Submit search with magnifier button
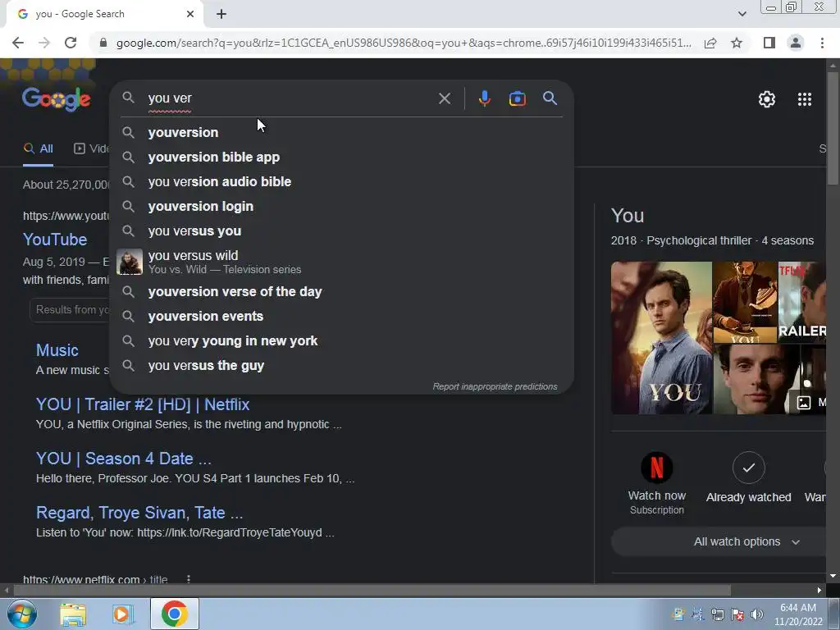Screen dimensions: 840x630 (550, 98)
